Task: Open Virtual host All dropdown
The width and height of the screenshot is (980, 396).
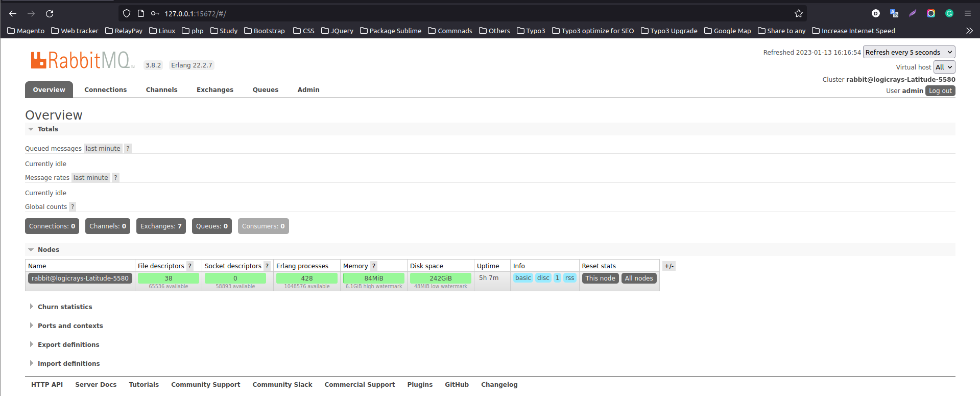Action: [944, 67]
